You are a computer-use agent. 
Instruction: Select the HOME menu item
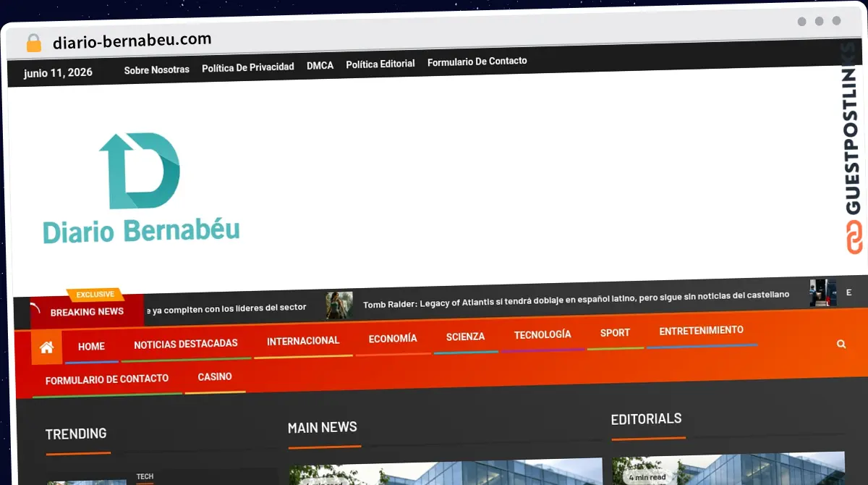point(91,346)
